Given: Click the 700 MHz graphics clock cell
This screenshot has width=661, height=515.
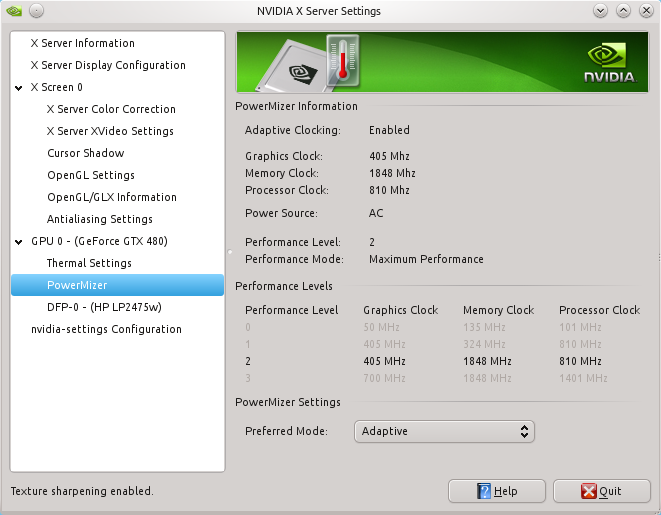Looking at the screenshot, I should click(384, 378).
